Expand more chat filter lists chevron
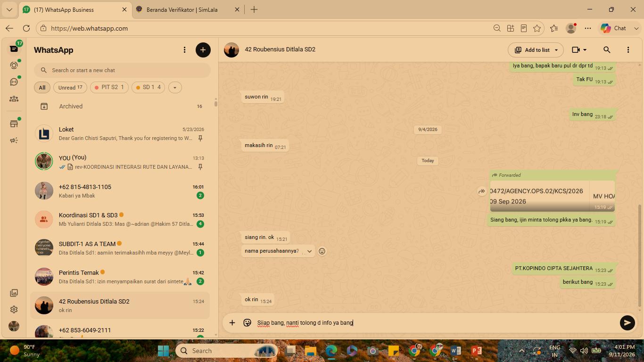The image size is (644, 362). tap(175, 88)
